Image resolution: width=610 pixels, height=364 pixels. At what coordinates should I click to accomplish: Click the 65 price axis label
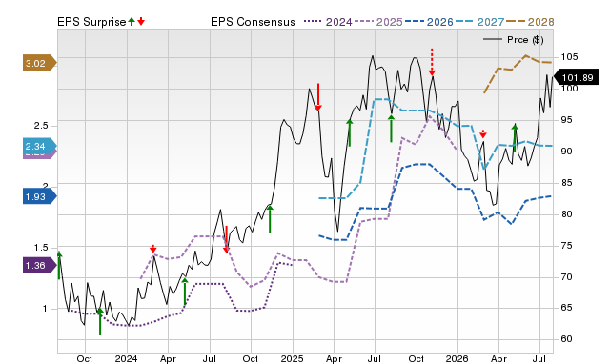coord(566,308)
